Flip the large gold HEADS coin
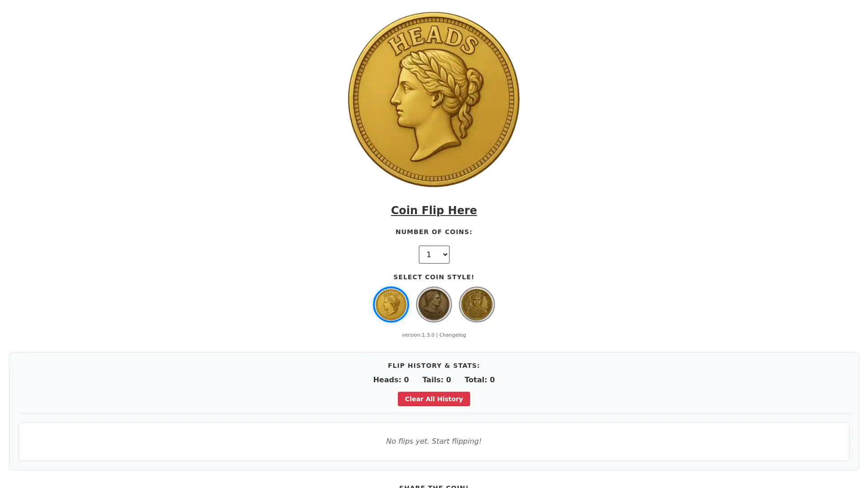 (x=433, y=99)
